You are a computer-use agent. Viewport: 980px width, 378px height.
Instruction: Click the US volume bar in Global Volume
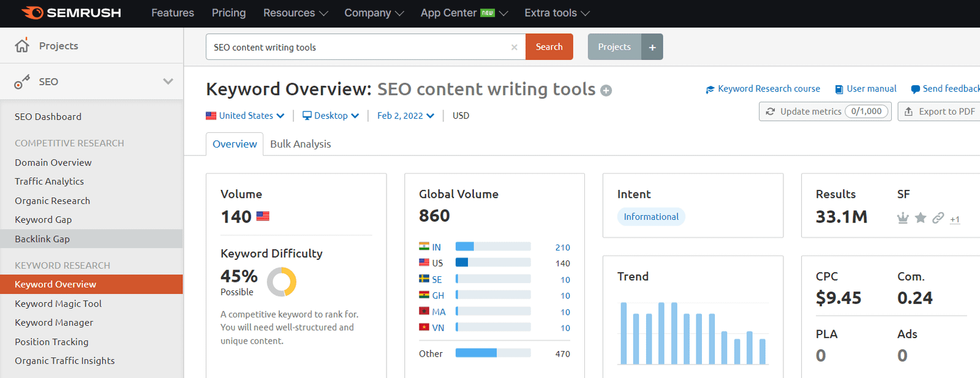493,262
